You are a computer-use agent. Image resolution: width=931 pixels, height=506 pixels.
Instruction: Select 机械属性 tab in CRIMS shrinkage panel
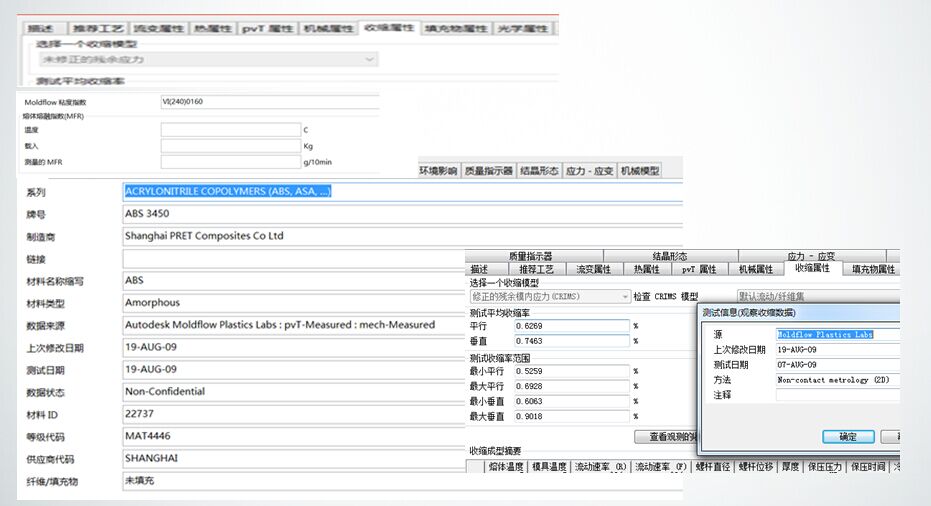click(x=755, y=269)
